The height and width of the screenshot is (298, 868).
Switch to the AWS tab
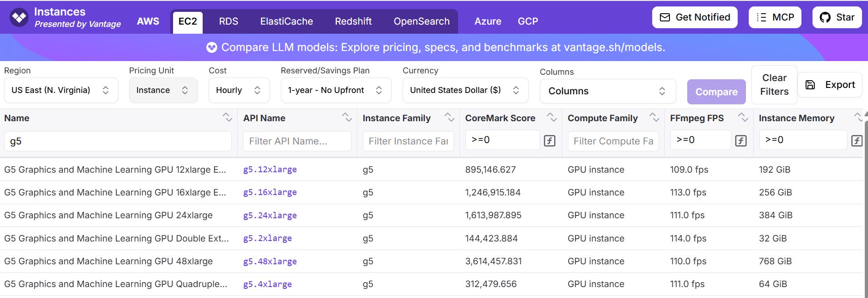click(148, 21)
